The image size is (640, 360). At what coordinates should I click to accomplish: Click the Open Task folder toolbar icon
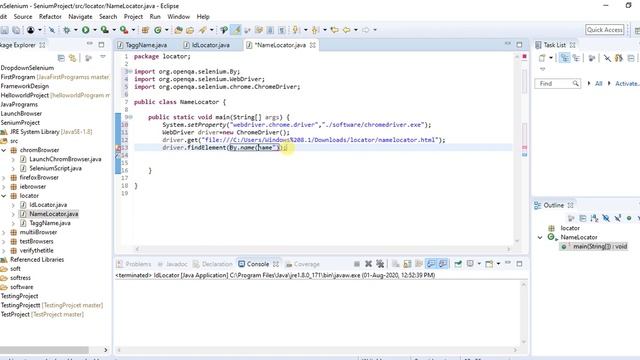pyautogui.click(x=190, y=30)
